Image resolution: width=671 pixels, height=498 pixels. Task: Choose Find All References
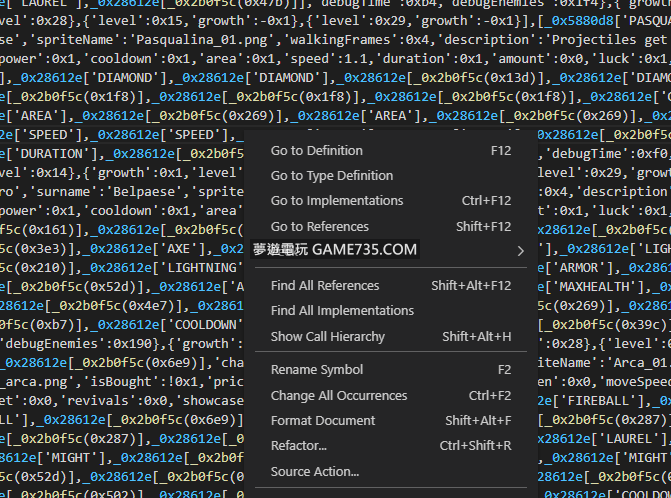pos(324,286)
